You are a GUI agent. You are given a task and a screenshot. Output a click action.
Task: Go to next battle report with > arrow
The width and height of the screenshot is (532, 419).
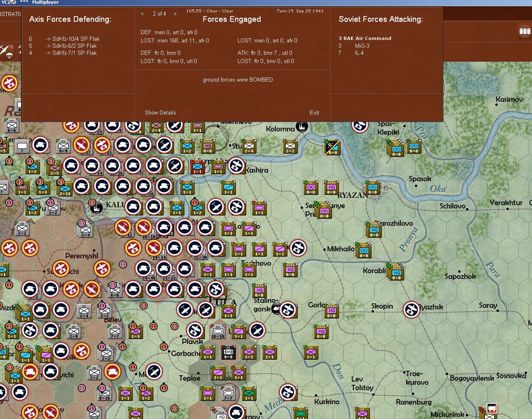click(x=175, y=14)
